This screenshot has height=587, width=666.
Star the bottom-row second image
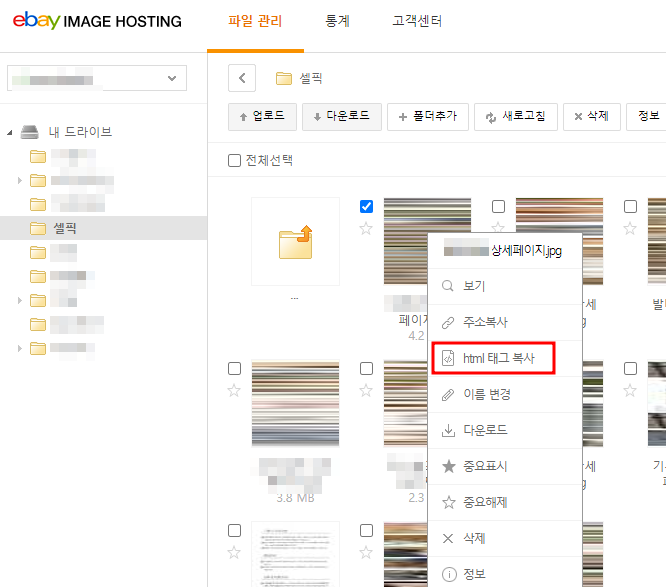(366, 553)
